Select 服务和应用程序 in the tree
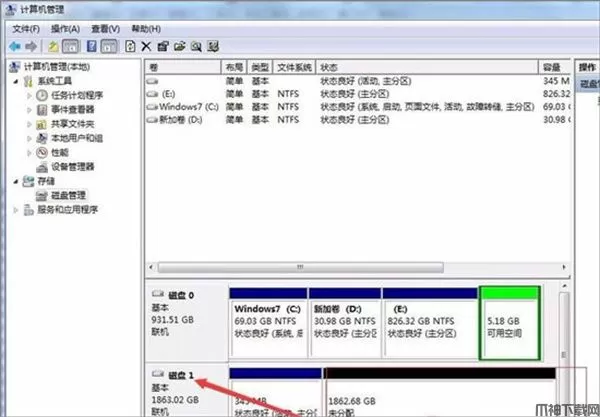The width and height of the screenshot is (600, 417). [x=67, y=210]
